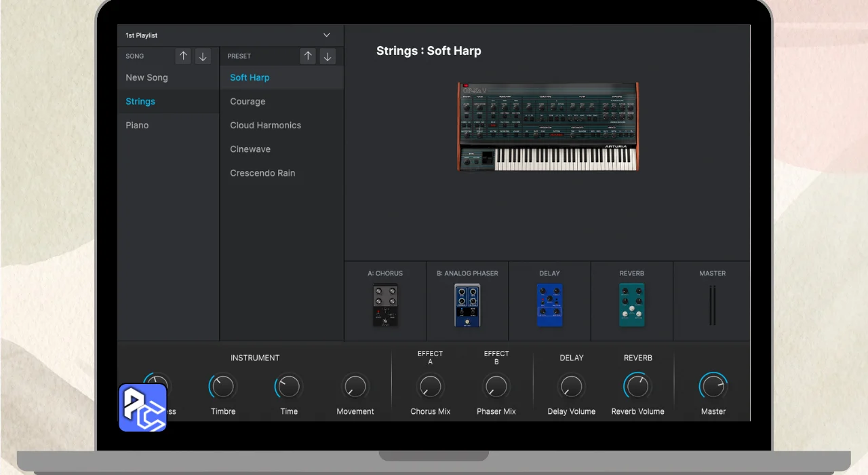Click the Master level meter

(x=712, y=305)
